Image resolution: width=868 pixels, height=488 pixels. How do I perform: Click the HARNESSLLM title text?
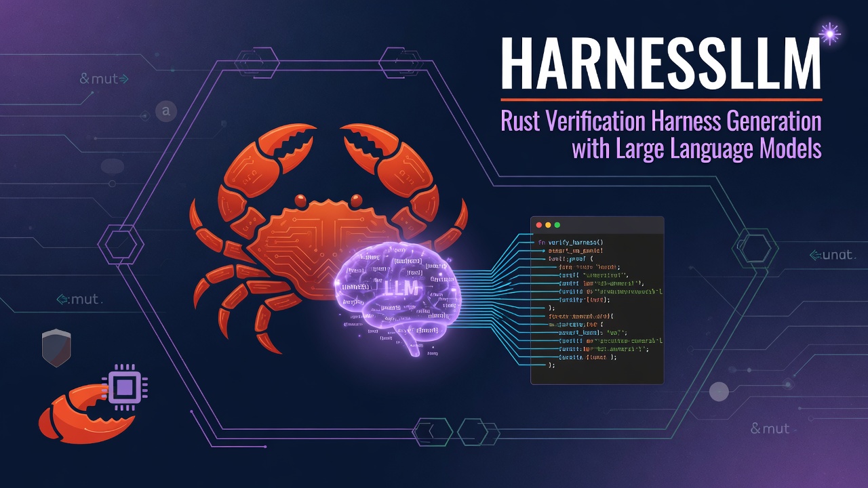pyautogui.click(x=661, y=62)
